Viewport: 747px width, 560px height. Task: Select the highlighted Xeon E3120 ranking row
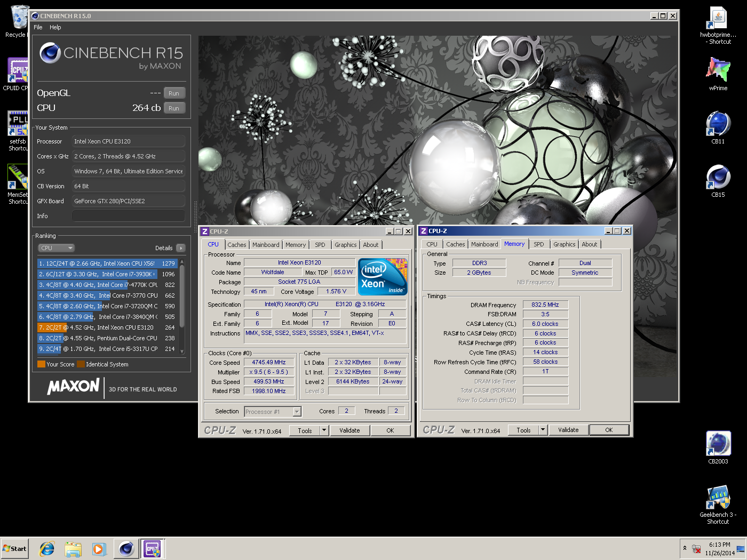point(107,327)
